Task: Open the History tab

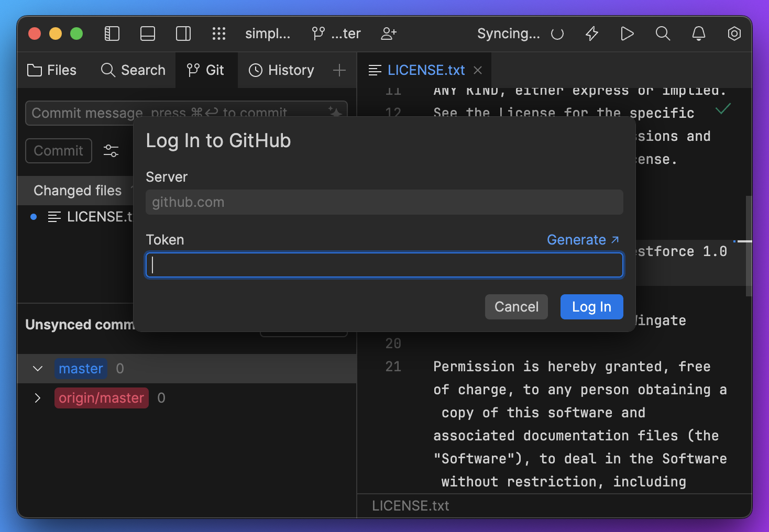Action: point(281,70)
